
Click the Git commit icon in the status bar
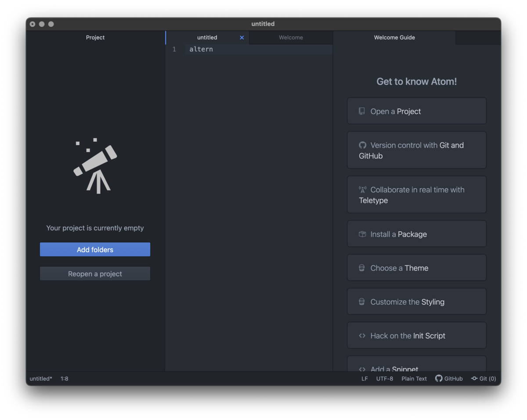click(x=474, y=378)
